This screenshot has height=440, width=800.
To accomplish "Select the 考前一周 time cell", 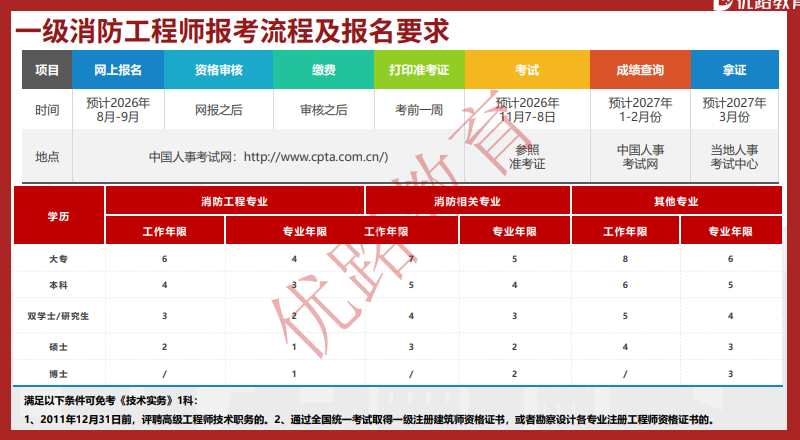I will pyautogui.click(x=419, y=110).
